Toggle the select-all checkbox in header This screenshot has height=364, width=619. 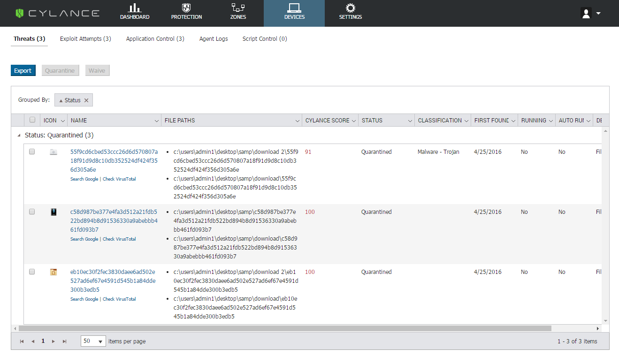coord(32,120)
